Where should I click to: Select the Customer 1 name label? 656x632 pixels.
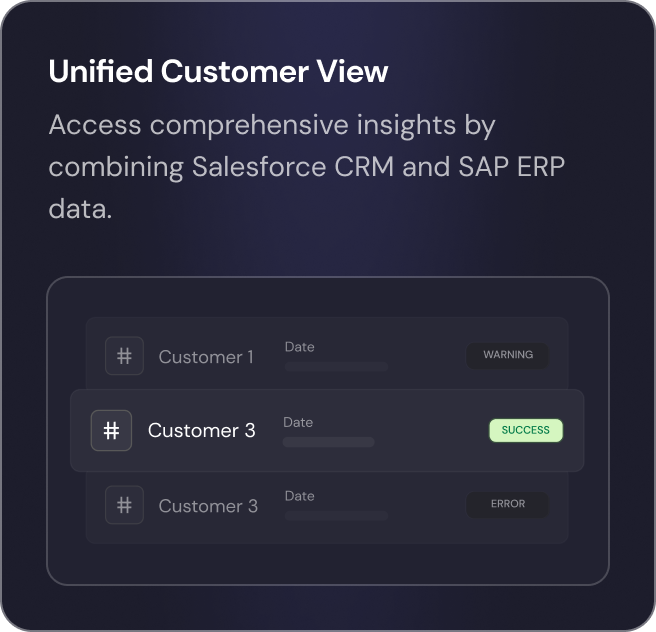tap(206, 357)
